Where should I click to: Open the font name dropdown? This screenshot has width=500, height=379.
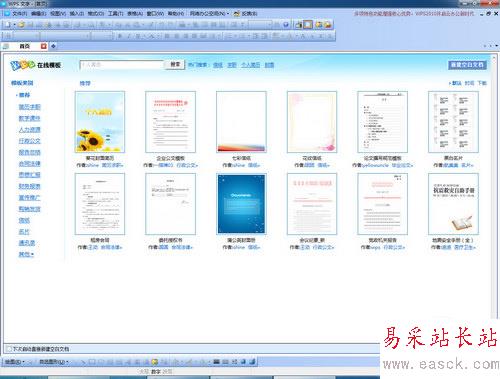click(87, 36)
